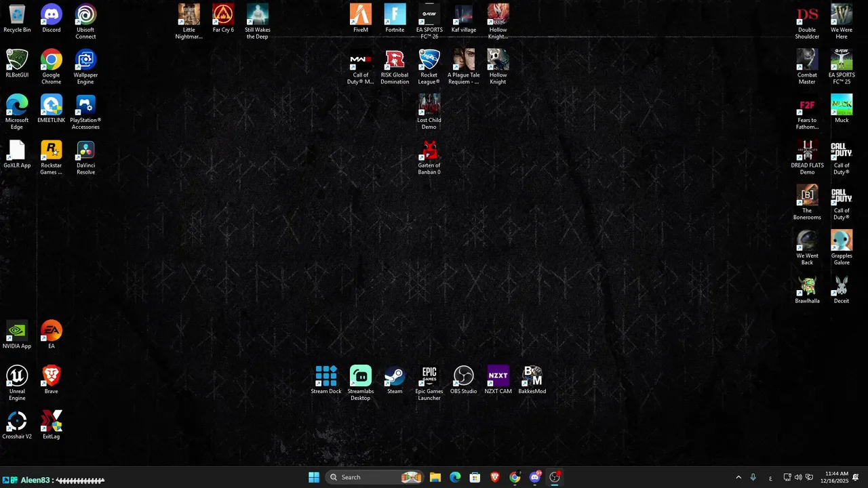868x488 pixels.
Task: Select the Kaf village desktop icon
Action: [x=464, y=18]
